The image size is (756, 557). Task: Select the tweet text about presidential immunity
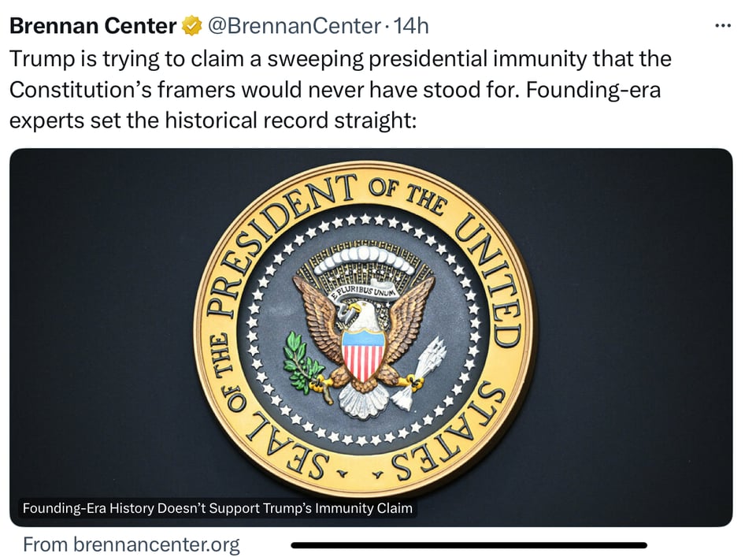pyautogui.click(x=340, y=89)
